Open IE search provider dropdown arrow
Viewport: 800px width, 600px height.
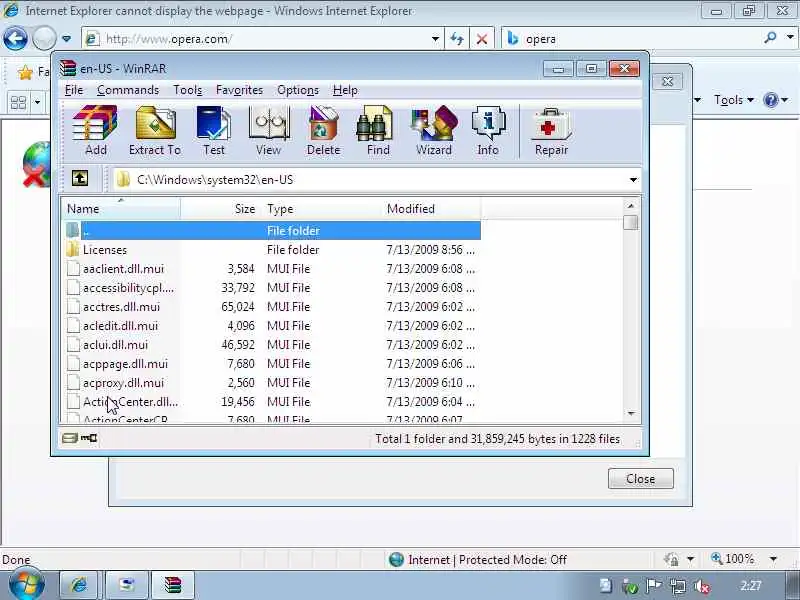790,37
